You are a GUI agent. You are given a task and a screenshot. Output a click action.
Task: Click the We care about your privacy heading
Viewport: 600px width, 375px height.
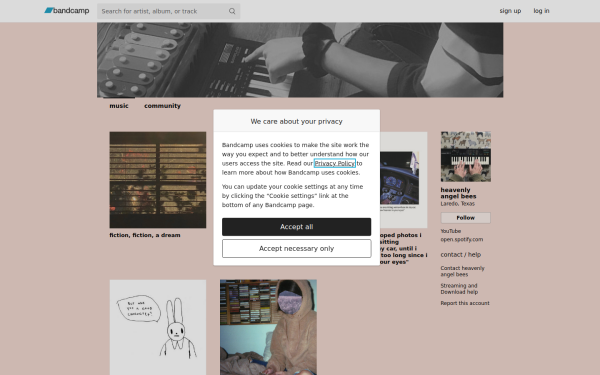click(296, 121)
